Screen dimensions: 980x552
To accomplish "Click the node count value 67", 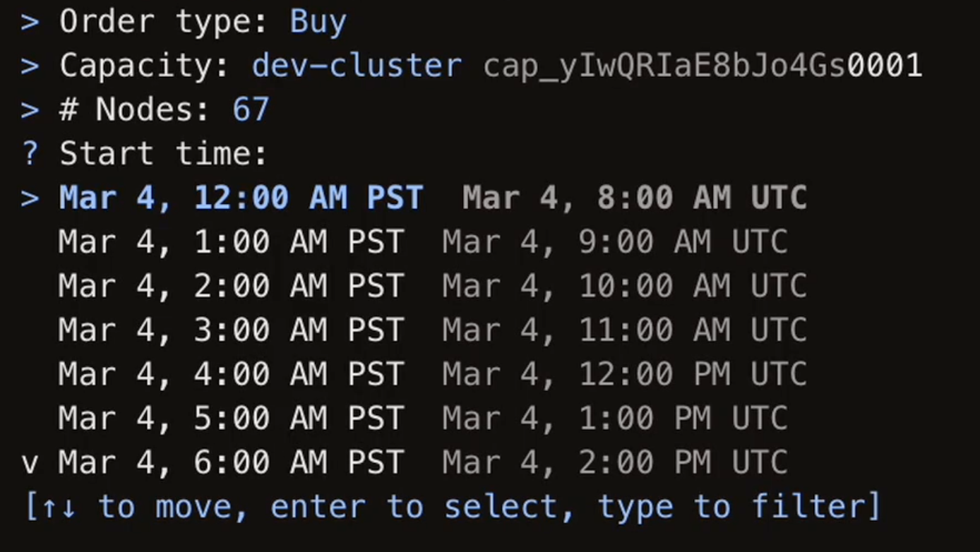I will (x=251, y=110).
